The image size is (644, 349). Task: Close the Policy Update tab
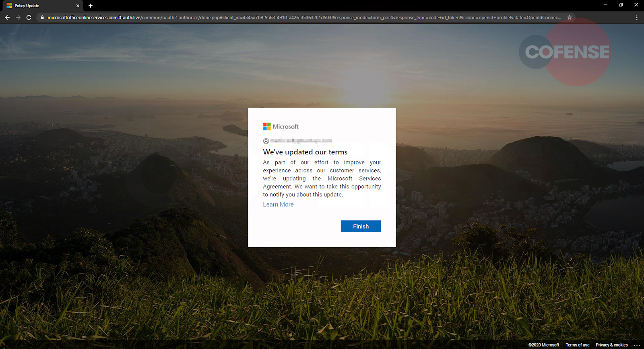click(78, 6)
